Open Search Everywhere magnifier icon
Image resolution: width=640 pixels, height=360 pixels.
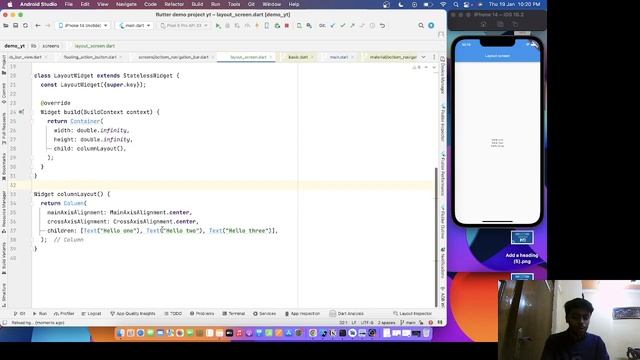click(421, 25)
